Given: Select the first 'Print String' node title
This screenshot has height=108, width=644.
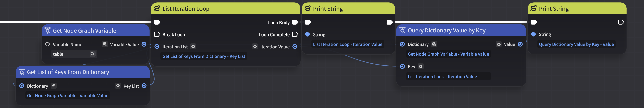Looking at the screenshot, I should [x=328, y=9].
